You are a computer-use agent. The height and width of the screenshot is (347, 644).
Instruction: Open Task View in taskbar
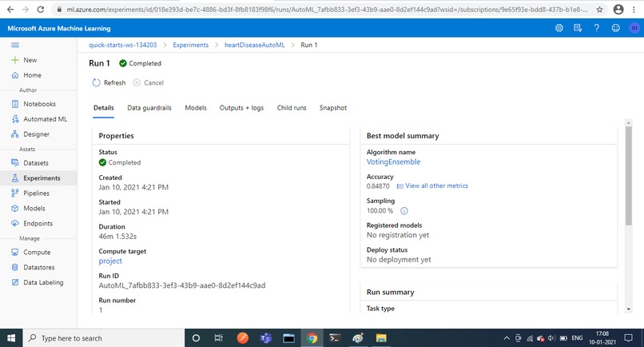tap(218, 338)
